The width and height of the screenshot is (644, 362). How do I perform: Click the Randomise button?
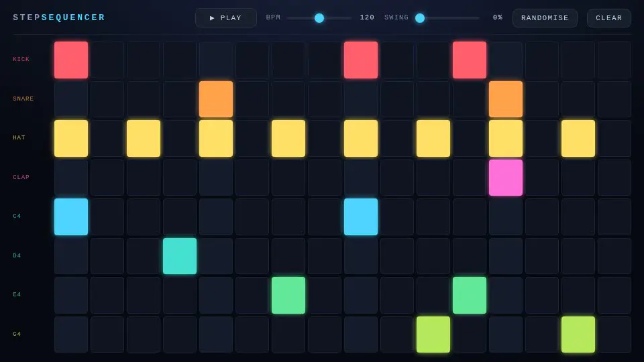click(545, 17)
